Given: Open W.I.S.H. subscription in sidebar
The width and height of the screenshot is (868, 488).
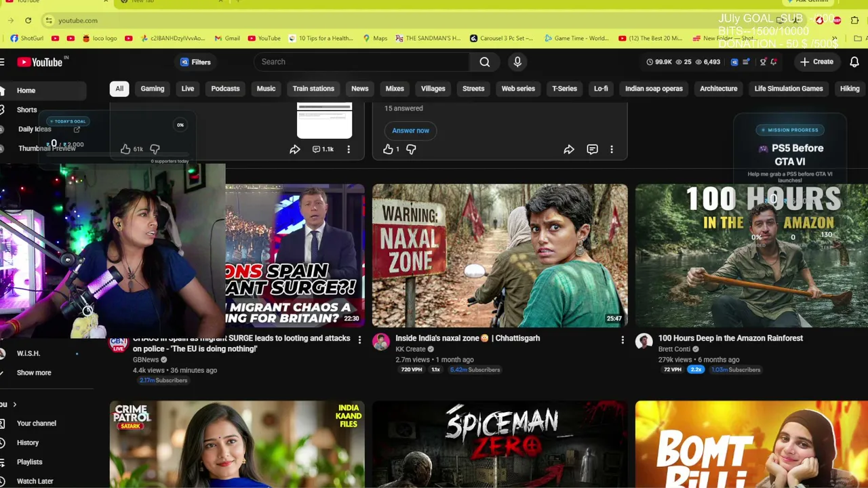Looking at the screenshot, I should [x=43, y=354].
